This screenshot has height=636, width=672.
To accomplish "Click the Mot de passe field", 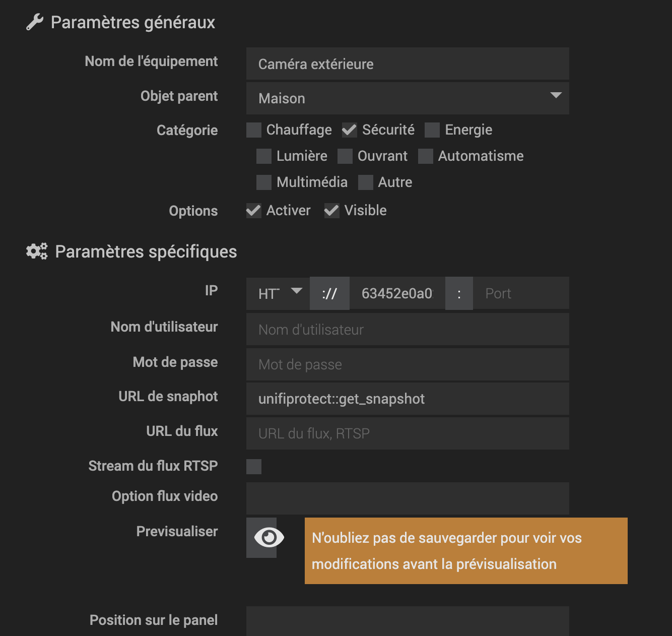I will click(407, 364).
